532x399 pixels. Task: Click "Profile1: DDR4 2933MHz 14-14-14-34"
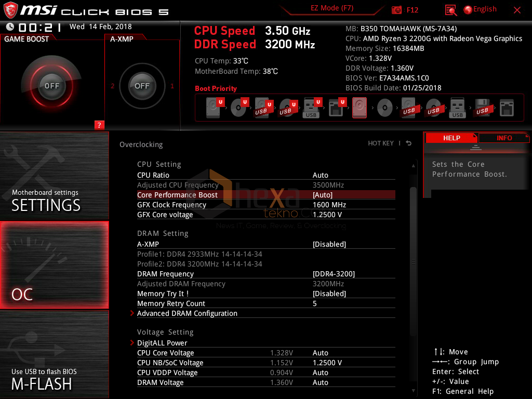199,254
